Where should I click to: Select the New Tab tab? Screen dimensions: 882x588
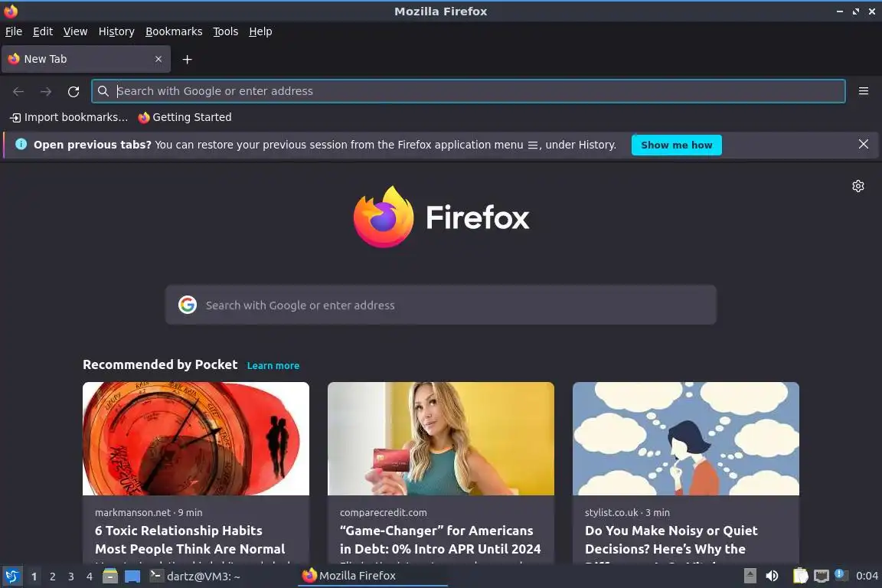[x=86, y=59]
